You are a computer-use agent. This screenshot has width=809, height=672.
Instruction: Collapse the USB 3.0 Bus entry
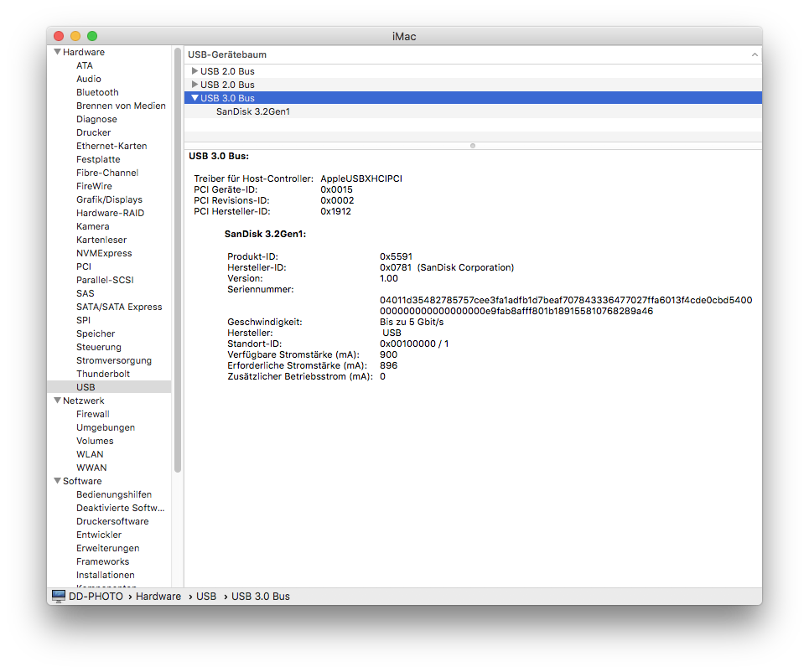pyautogui.click(x=194, y=98)
